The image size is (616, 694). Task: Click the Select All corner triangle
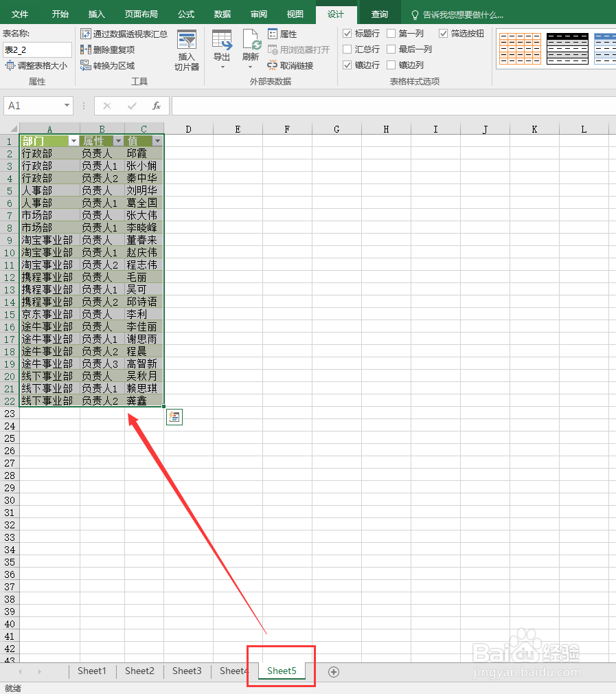pos(13,128)
